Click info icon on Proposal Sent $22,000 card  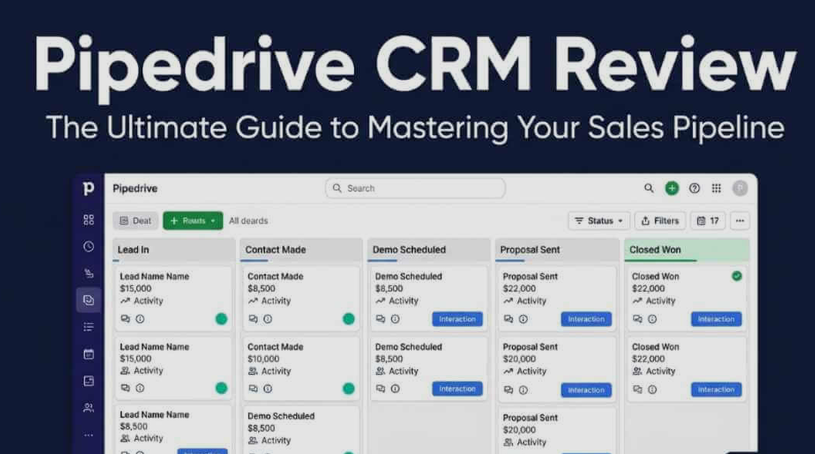point(523,319)
